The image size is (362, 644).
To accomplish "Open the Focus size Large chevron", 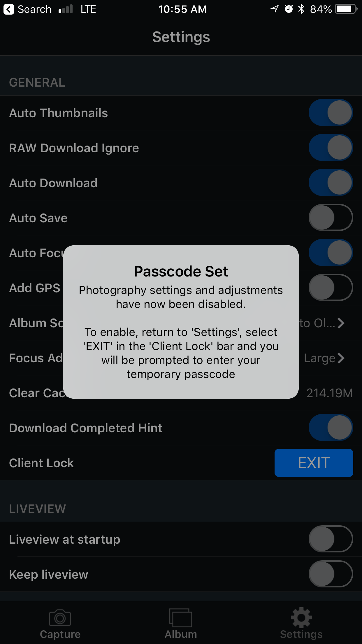I will [x=341, y=358].
